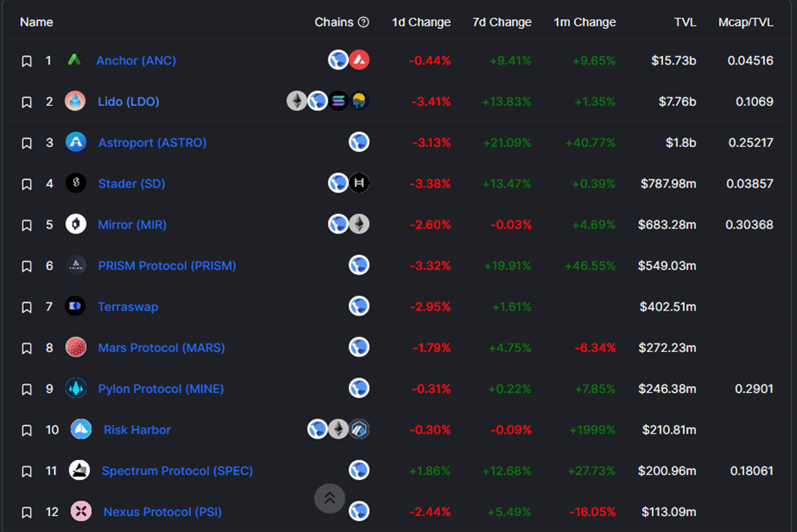
Task: Toggle bookmark for Terraswap
Action: [26, 307]
